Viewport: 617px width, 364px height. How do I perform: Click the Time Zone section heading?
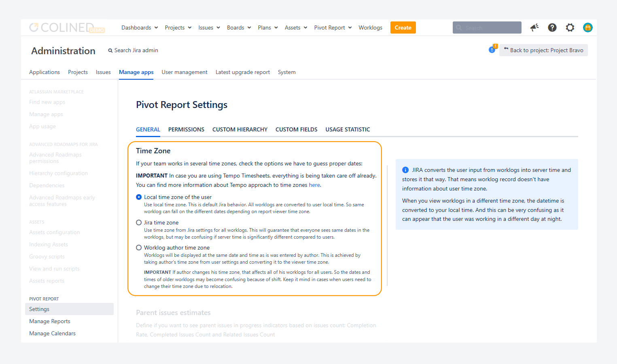click(153, 151)
